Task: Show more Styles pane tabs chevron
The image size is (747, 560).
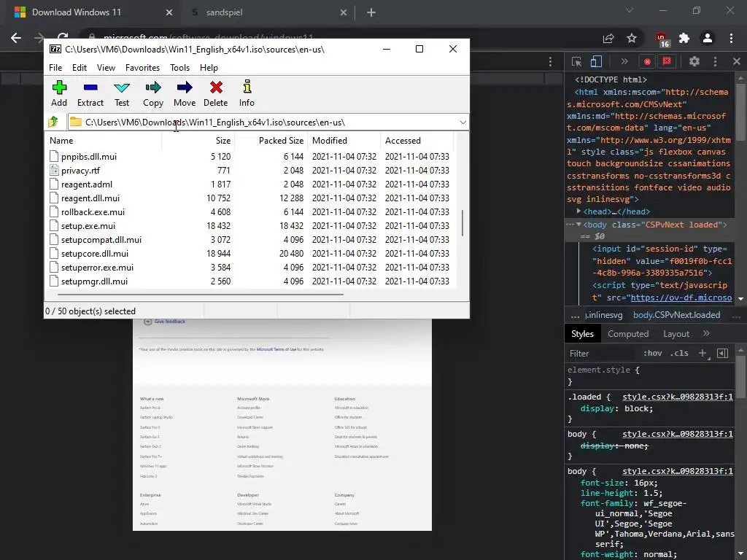Action: (x=706, y=334)
